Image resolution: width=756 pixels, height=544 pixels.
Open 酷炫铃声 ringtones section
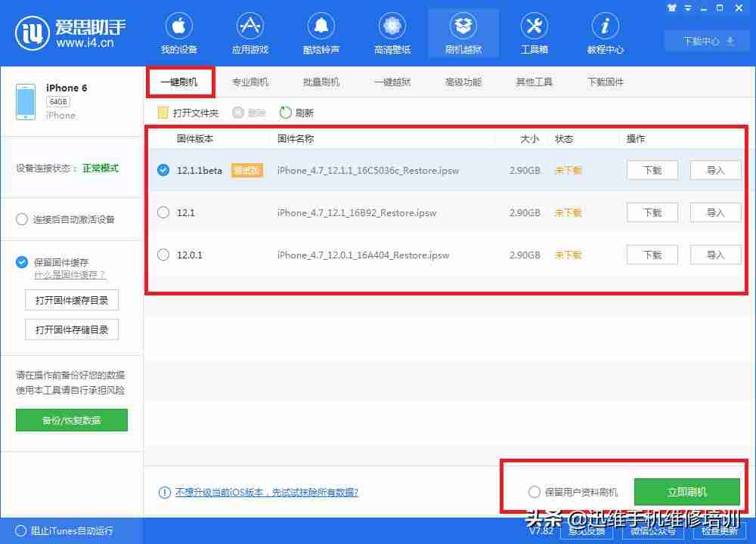pos(321,33)
